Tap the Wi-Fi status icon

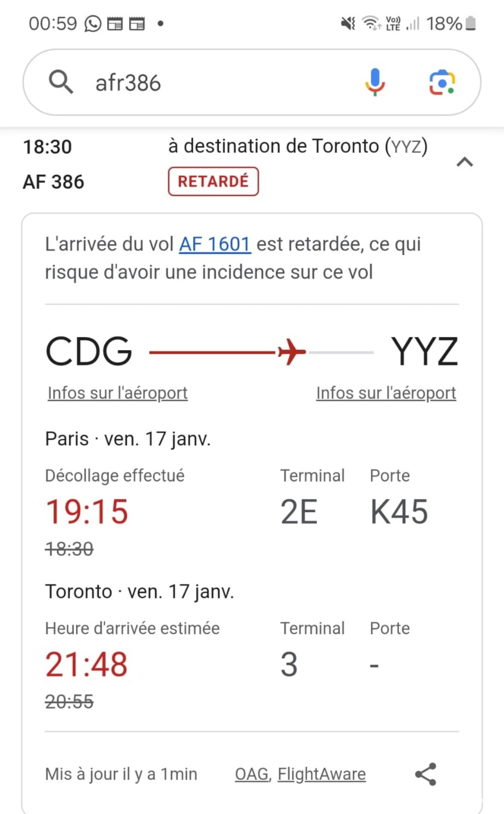pyautogui.click(x=371, y=24)
